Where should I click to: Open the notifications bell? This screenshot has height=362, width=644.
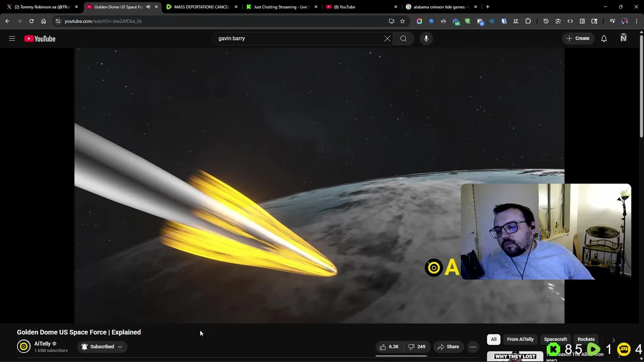(x=604, y=38)
